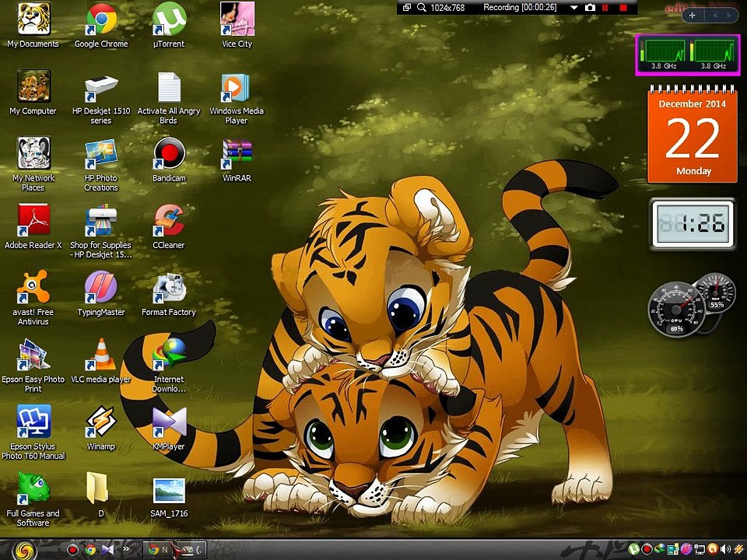The image size is (747, 560).
Task: Click the KMPlayer quick launch icon on taskbar
Action: tap(108, 550)
